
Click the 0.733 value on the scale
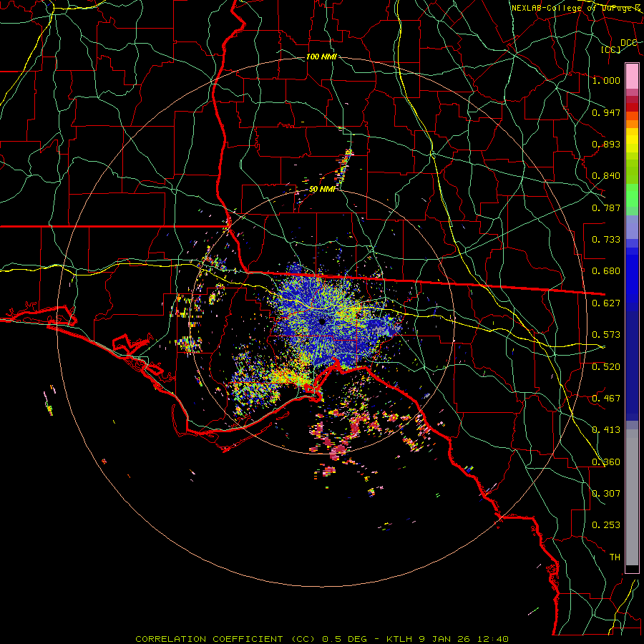[606, 240]
